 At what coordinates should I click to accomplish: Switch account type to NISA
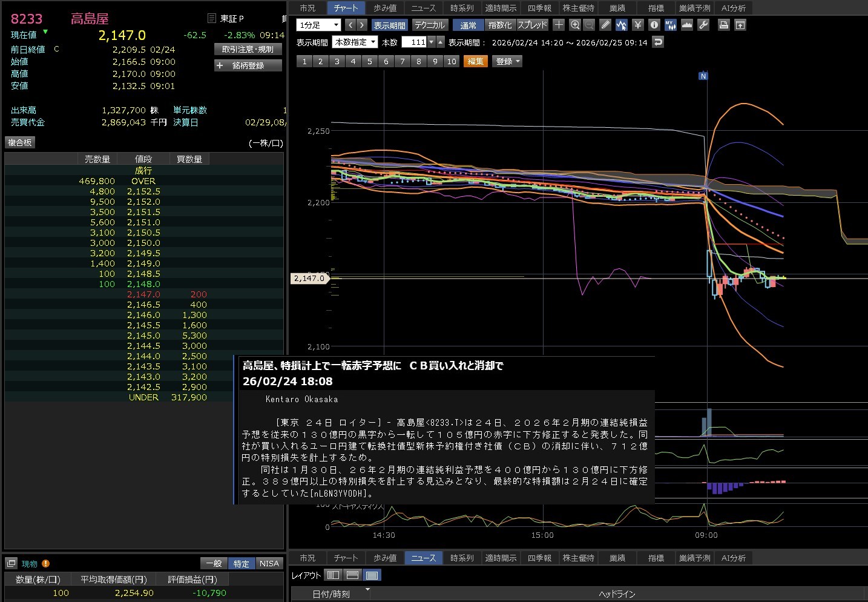269,563
